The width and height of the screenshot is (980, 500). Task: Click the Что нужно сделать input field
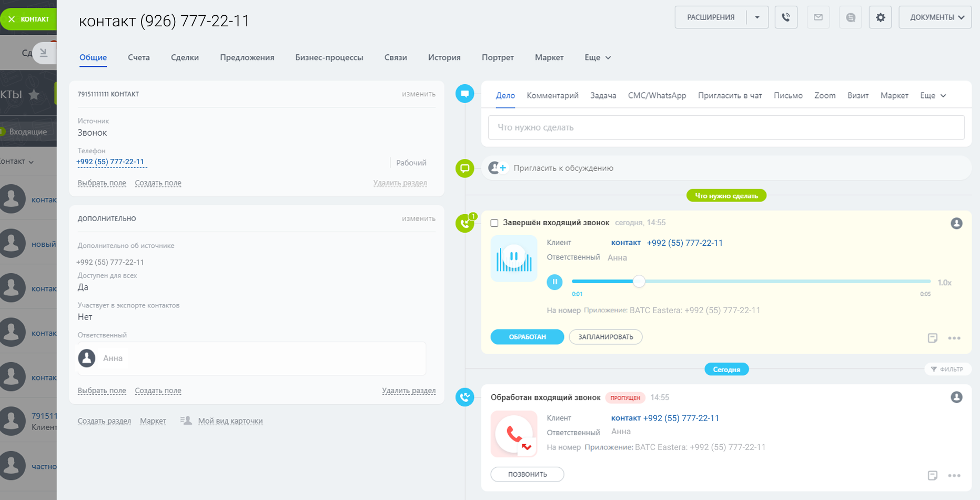coord(726,127)
